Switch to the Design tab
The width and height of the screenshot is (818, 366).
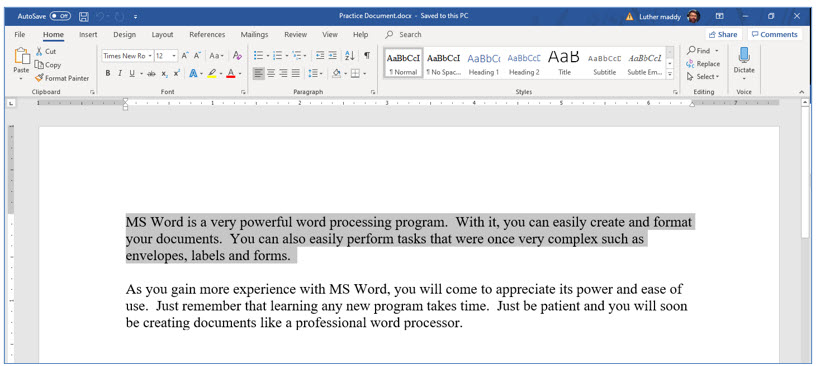tap(124, 34)
